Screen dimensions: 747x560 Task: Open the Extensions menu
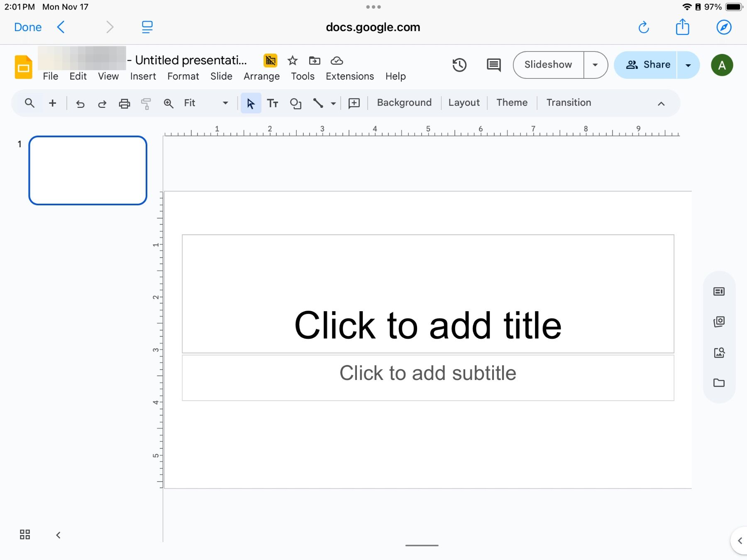click(350, 76)
